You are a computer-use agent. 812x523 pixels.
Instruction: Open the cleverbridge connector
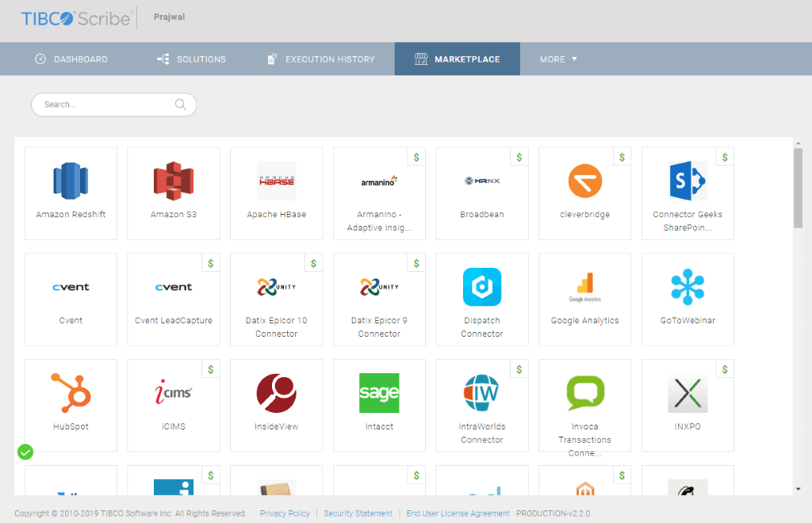(584, 193)
